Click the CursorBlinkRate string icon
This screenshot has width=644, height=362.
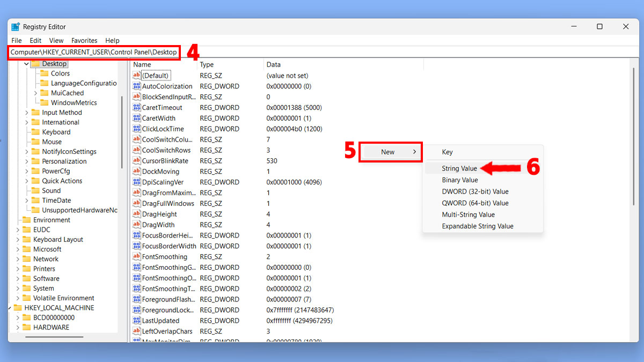(136, 161)
